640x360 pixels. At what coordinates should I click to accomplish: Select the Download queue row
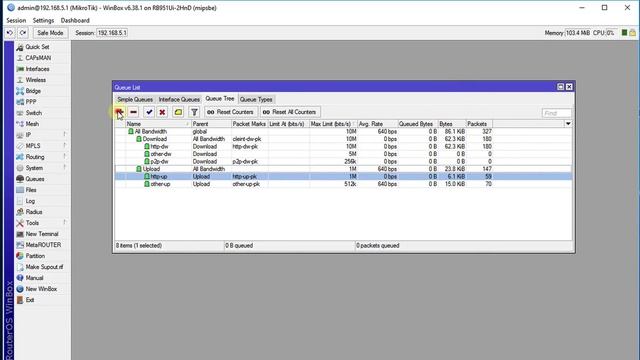click(343, 139)
